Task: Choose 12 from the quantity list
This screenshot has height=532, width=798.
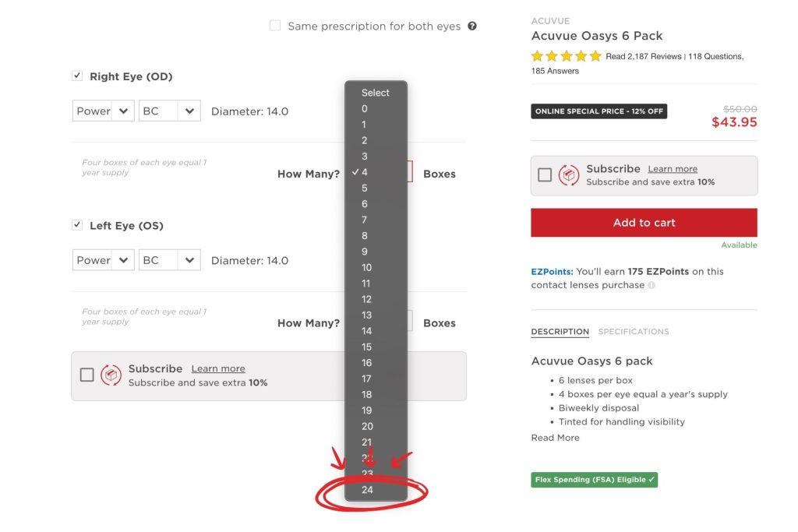Action: pos(366,299)
